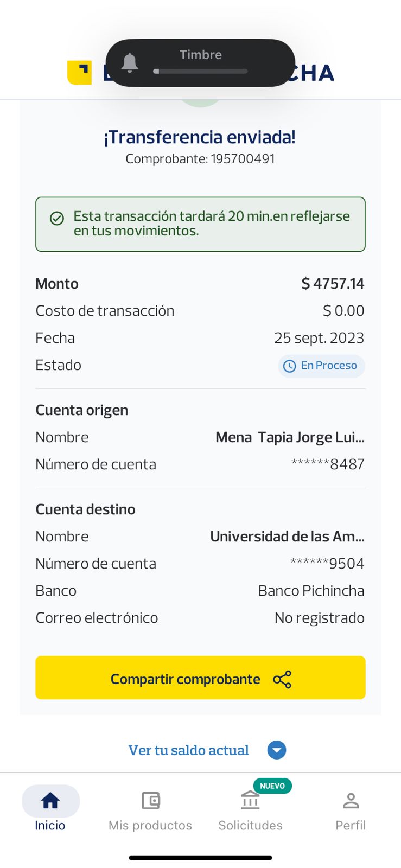
Task: Adjust the Timbre volume slider
Action: 201,71
